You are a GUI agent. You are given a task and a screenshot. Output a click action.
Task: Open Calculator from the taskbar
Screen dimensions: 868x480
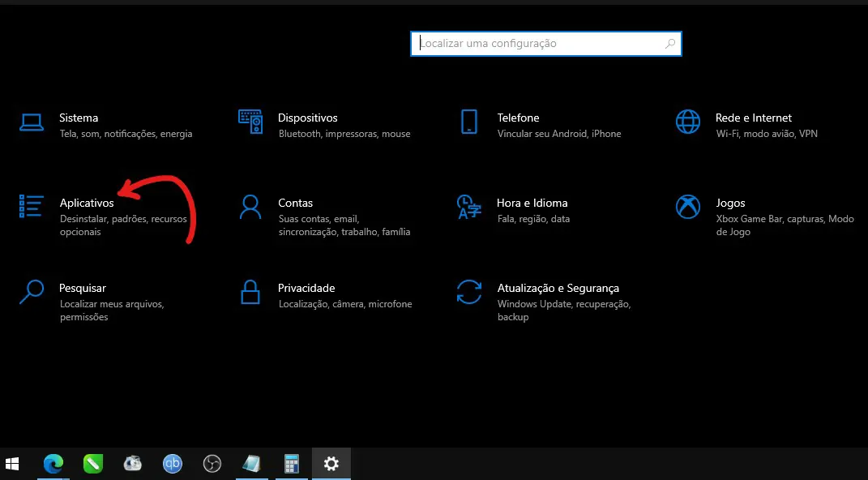coord(292,464)
